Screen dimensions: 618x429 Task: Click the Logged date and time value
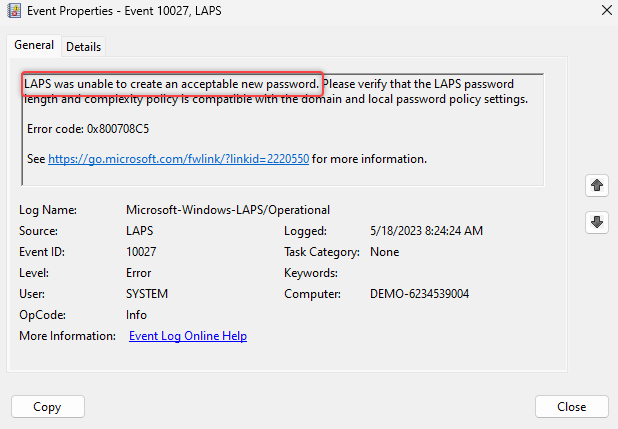coord(426,231)
